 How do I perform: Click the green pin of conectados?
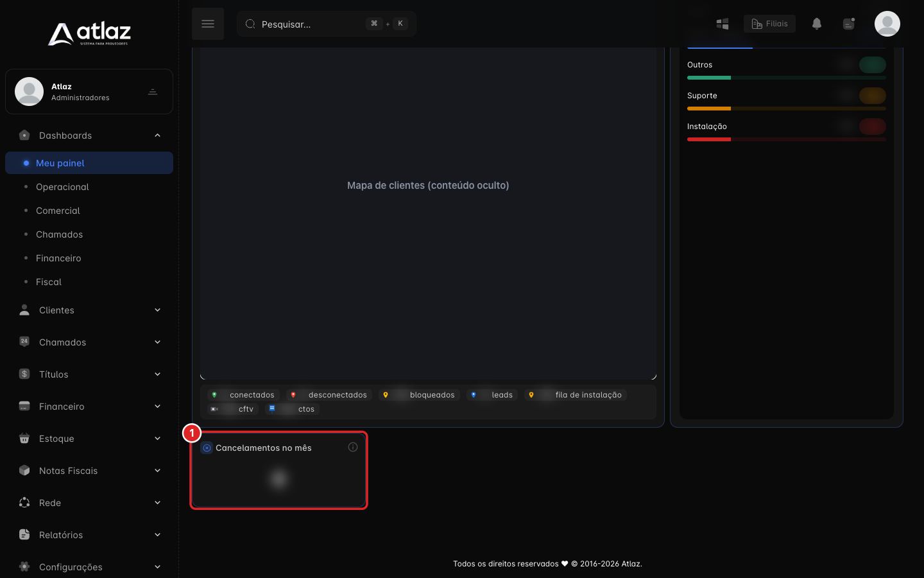click(214, 395)
